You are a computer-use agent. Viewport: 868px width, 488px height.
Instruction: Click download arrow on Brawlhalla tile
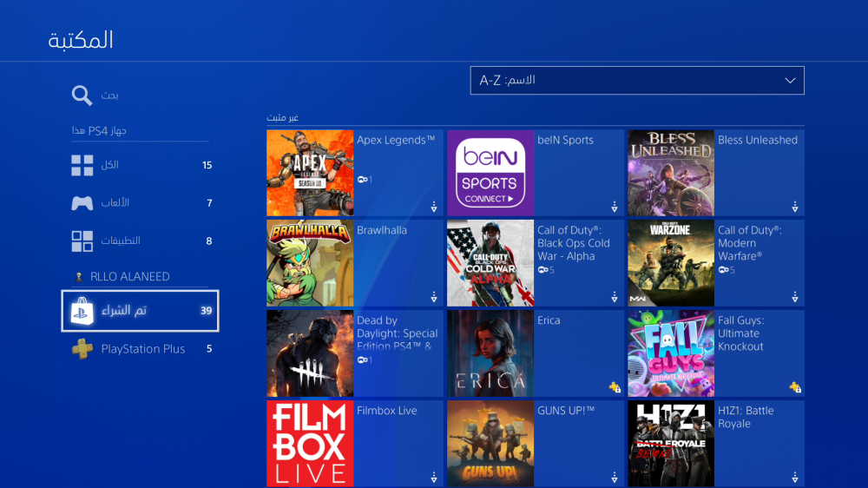pos(434,298)
